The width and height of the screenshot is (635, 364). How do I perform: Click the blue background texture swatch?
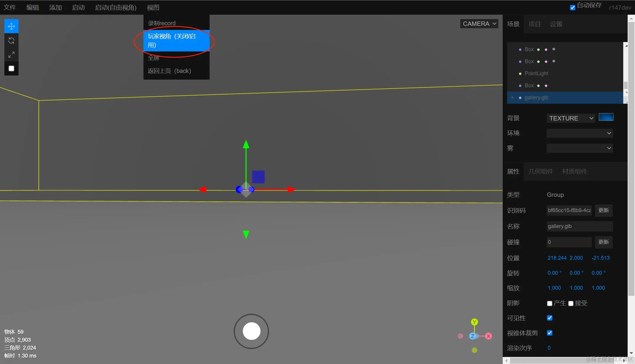tap(606, 117)
